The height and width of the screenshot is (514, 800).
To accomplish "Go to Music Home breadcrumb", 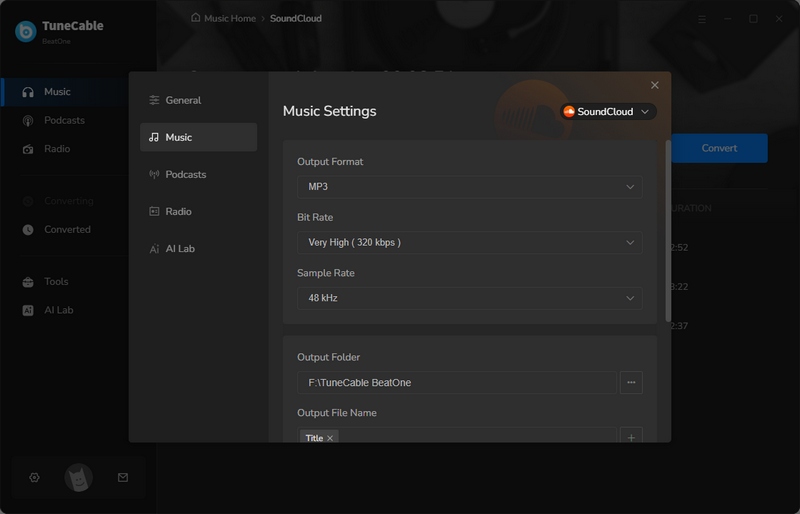I will [223, 18].
